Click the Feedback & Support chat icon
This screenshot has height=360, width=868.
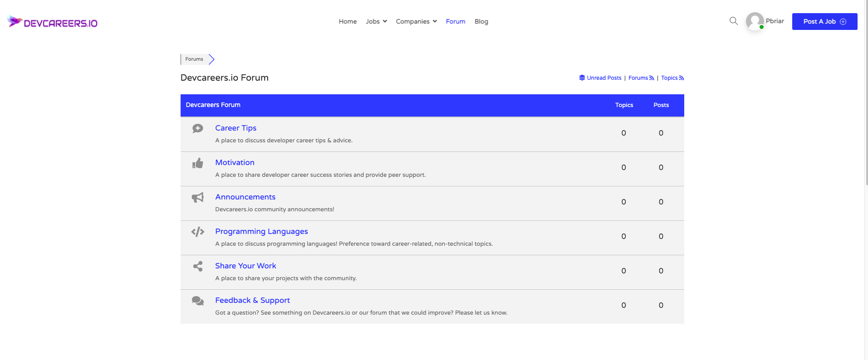pyautogui.click(x=197, y=301)
